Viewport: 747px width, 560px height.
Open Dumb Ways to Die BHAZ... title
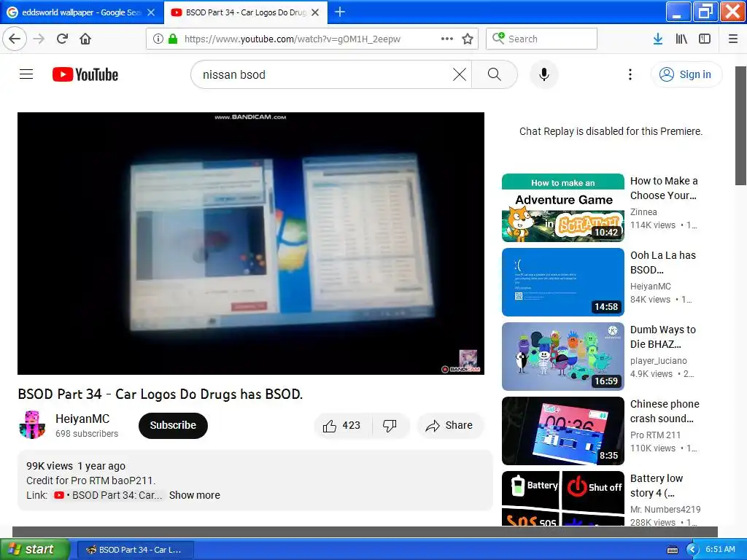(662, 337)
